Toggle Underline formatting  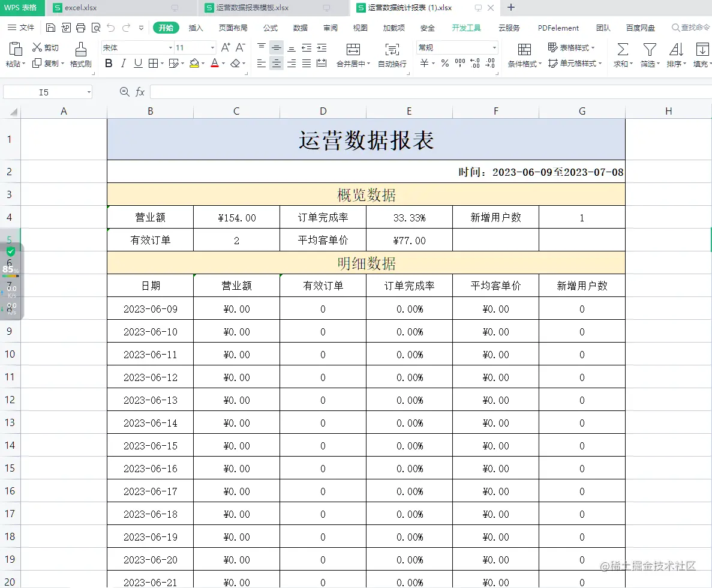pos(138,63)
